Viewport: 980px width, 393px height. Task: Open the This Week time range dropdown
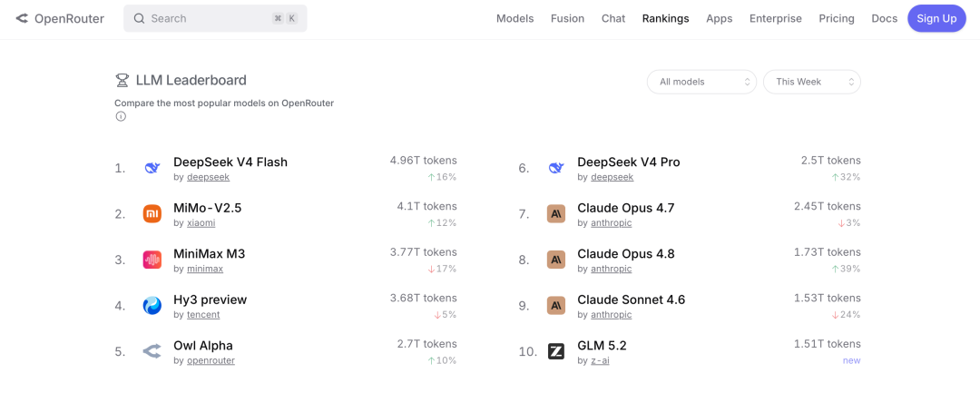[812, 82]
